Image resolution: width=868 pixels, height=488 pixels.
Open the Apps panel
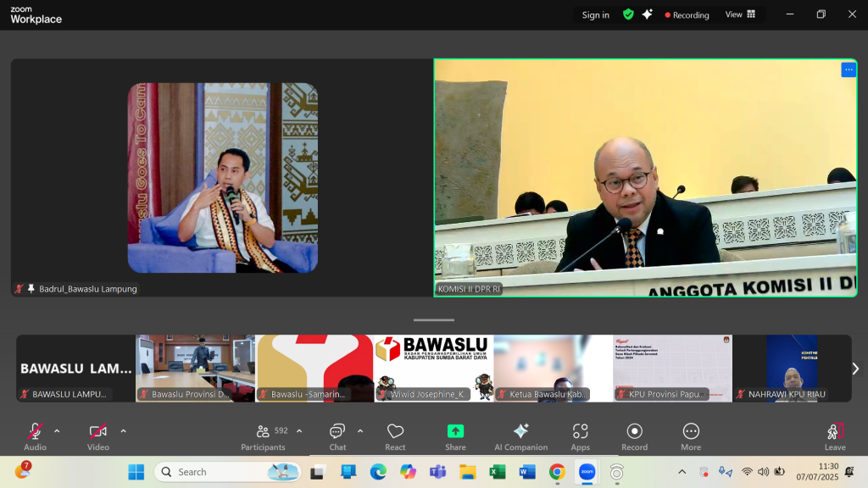point(580,436)
